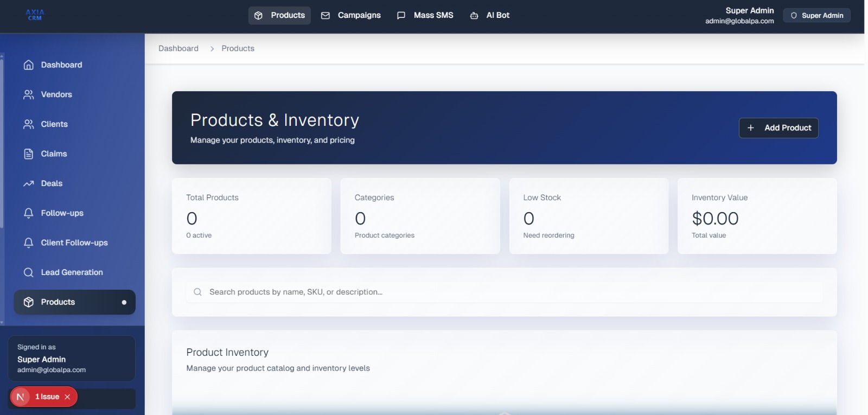This screenshot has width=868, height=415.
Task: Click the AI Bot robot icon
Action: (474, 16)
